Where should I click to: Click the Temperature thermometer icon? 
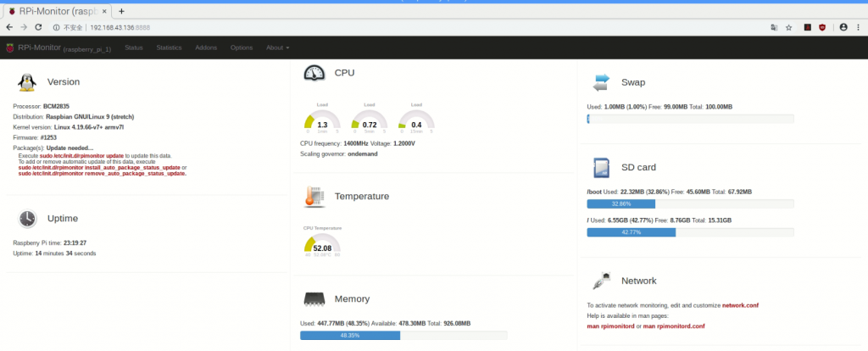click(314, 197)
